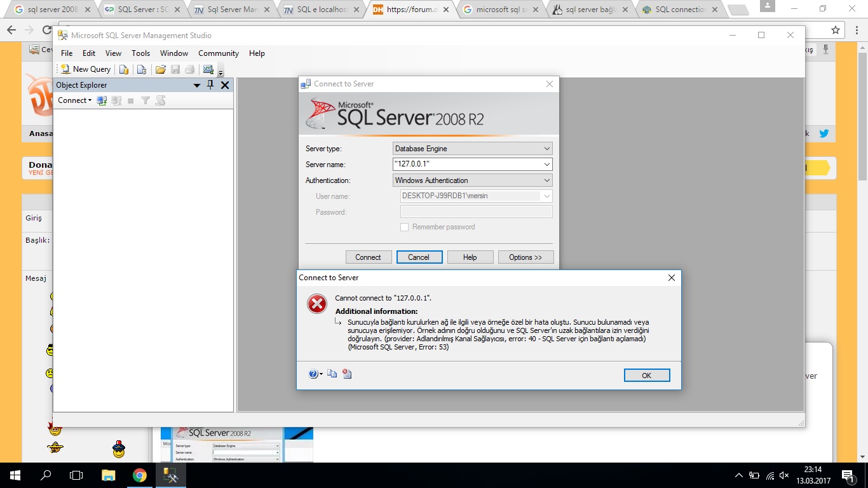The width and height of the screenshot is (868, 488).
Task: Open the Authentication dropdown
Action: [x=473, y=180]
